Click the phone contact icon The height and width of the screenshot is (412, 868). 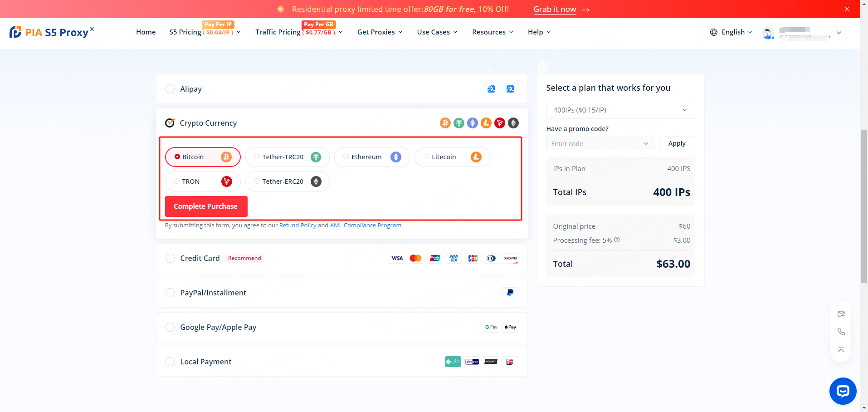(841, 332)
